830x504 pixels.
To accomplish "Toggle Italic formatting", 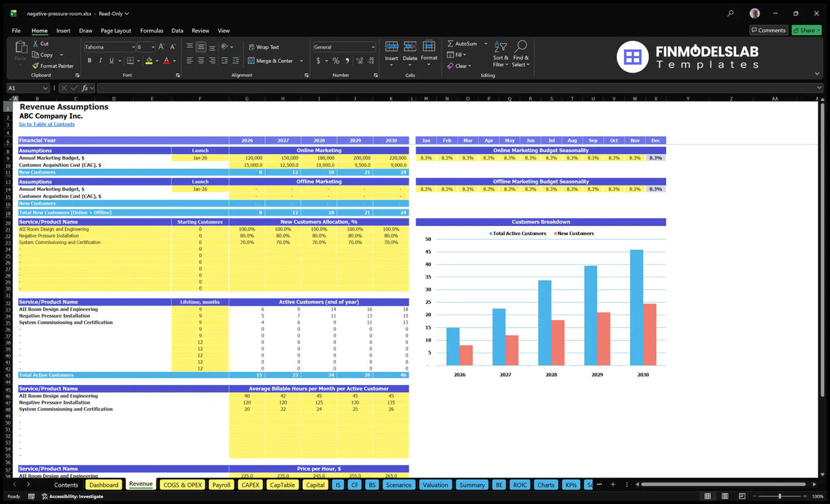I will coord(100,61).
